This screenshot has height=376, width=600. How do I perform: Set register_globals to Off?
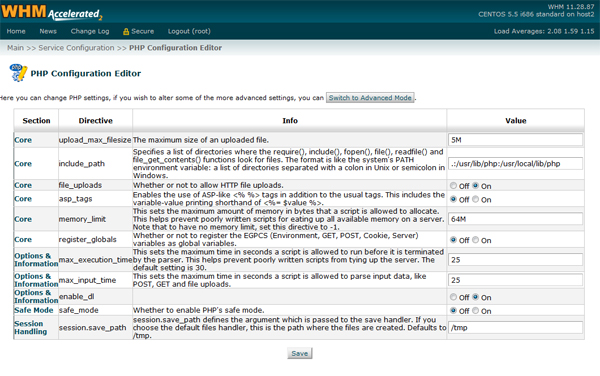tap(453, 240)
